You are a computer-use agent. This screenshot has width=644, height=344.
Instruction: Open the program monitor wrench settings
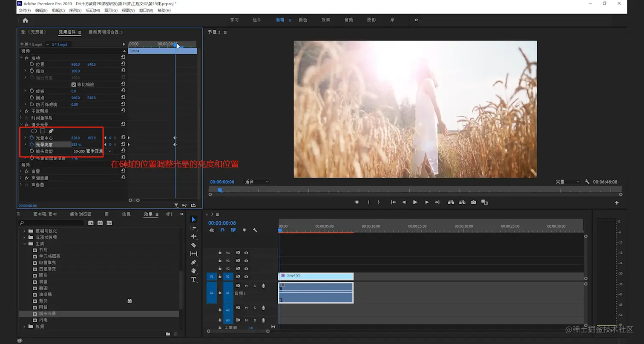(x=587, y=182)
